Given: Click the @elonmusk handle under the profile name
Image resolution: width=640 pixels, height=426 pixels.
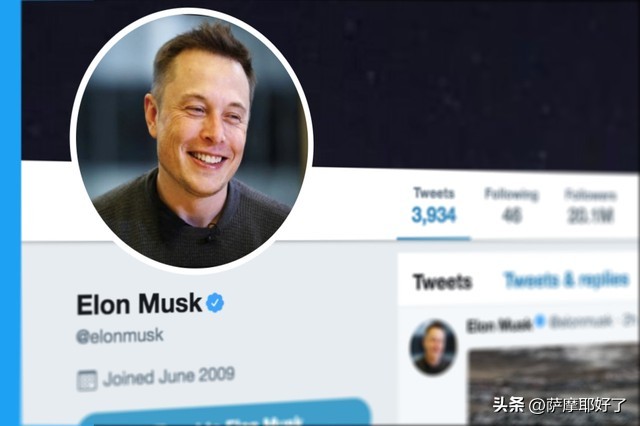Looking at the screenshot, I should pyautogui.click(x=120, y=336).
